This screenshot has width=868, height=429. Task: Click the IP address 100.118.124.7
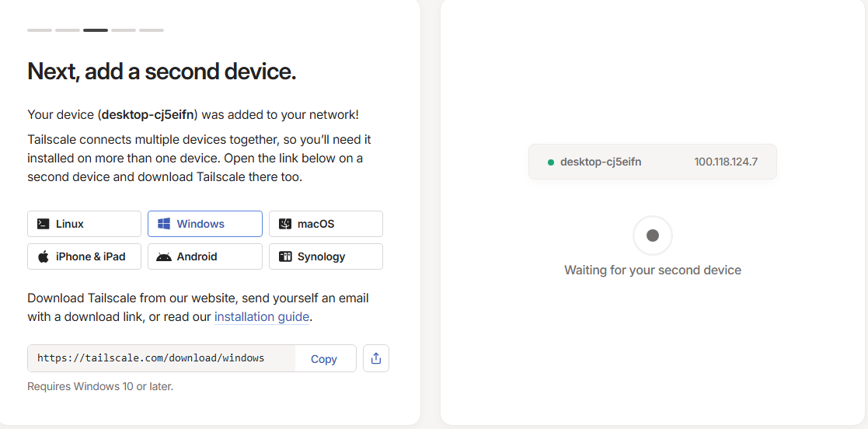[x=726, y=162]
